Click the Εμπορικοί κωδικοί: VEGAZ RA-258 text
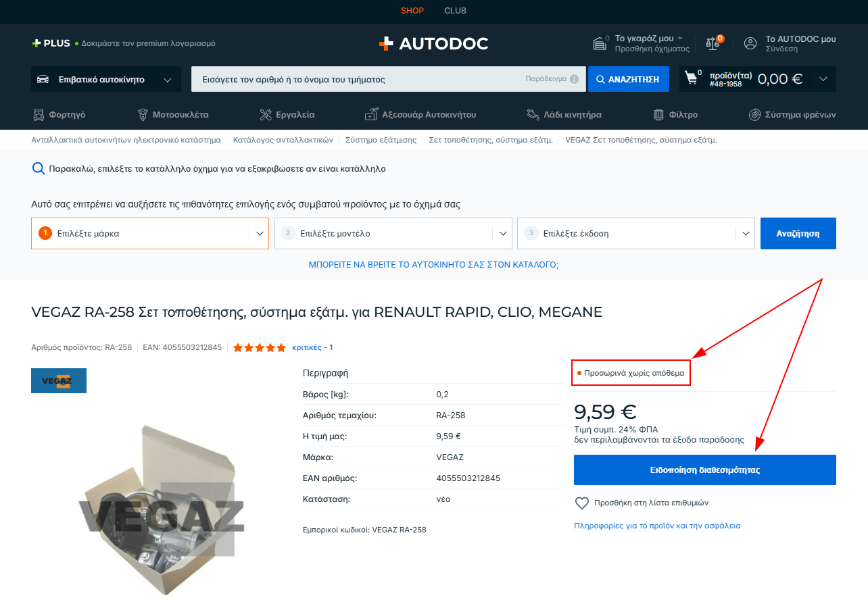The height and width of the screenshot is (602, 868). click(365, 530)
